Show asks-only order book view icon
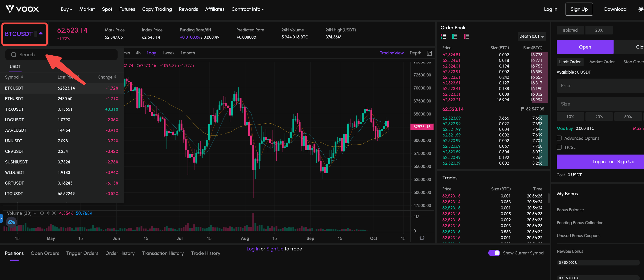The width and height of the screenshot is (644, 280). pyautogui.click(x=466, y=36)
